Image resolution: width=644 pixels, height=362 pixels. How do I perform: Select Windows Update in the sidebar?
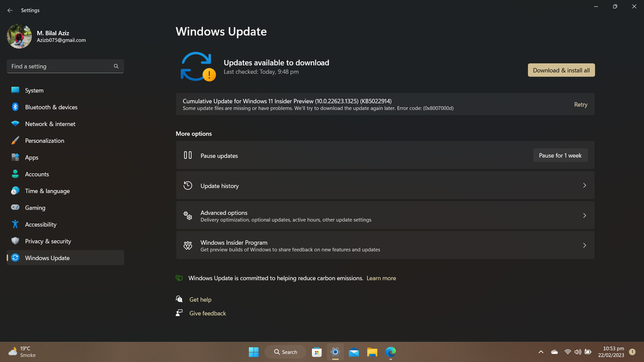(x=65, y=258)
